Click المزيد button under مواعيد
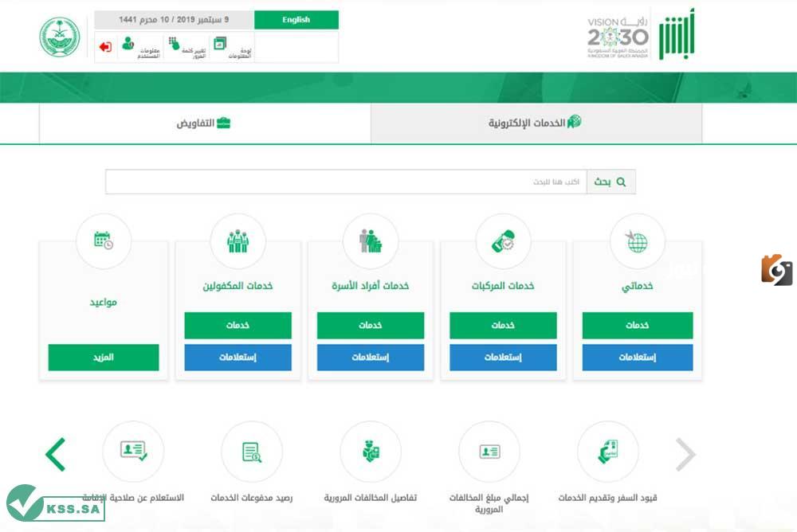The height and width of the screenshot is (532, 797). pyautogui.click(x=104, y=358)
